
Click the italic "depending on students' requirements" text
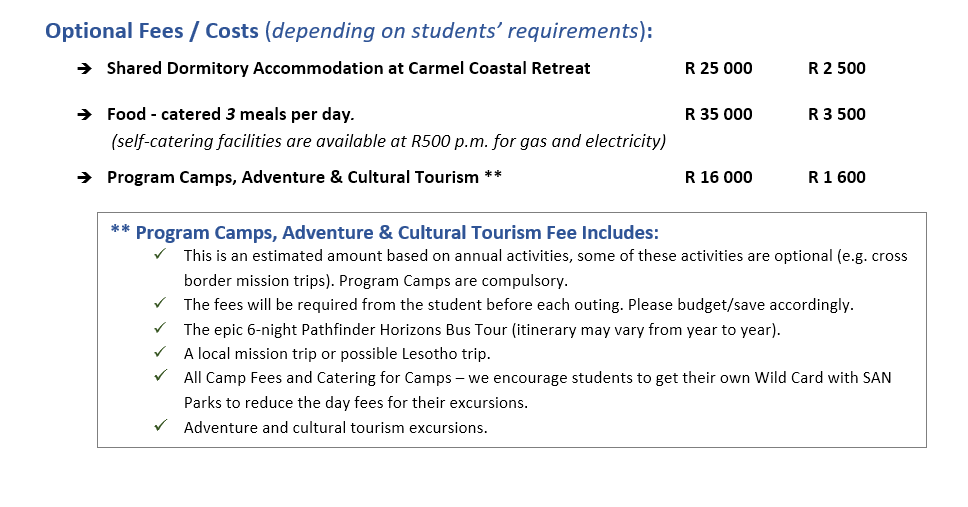pos(455,31)
